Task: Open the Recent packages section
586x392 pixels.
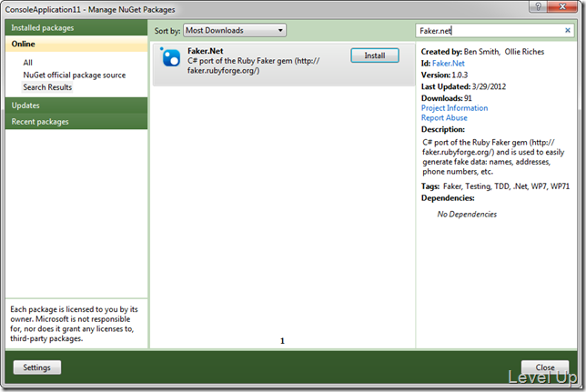Action: 76,122
